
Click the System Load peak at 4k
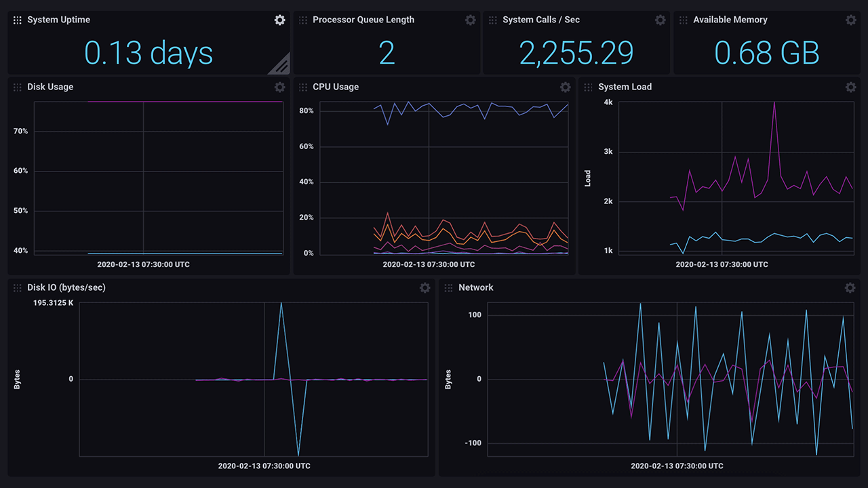pyautogui.click(x=774, y=103)
